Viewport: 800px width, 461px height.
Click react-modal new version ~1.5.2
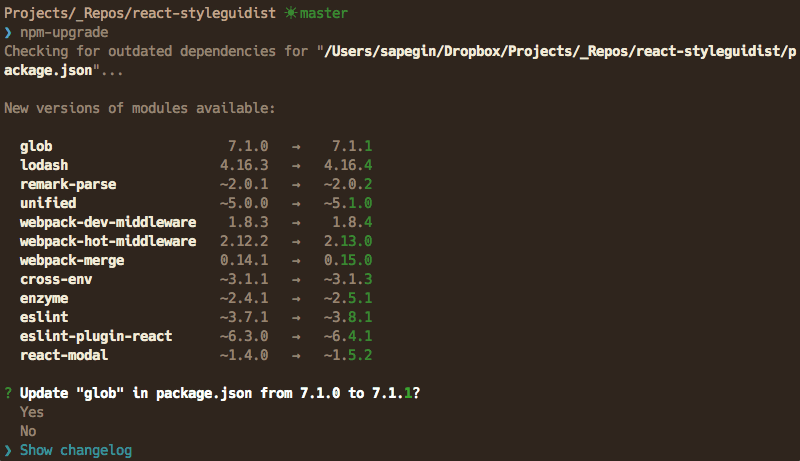348,355
